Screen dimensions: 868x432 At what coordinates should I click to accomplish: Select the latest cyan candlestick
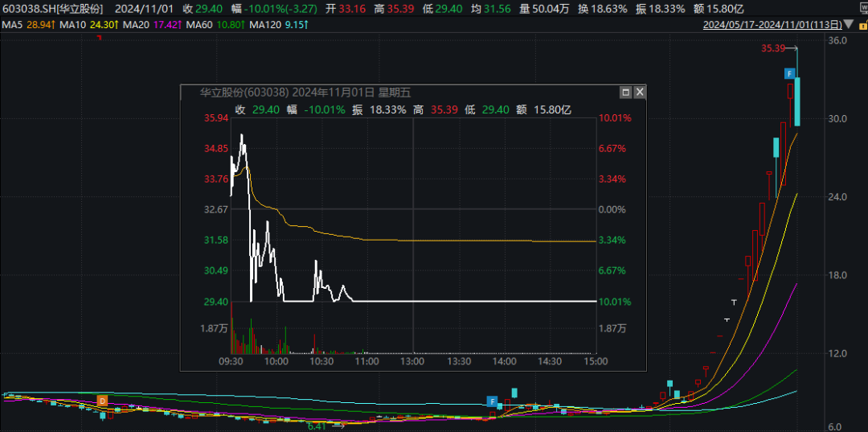[x=797, y=101]
